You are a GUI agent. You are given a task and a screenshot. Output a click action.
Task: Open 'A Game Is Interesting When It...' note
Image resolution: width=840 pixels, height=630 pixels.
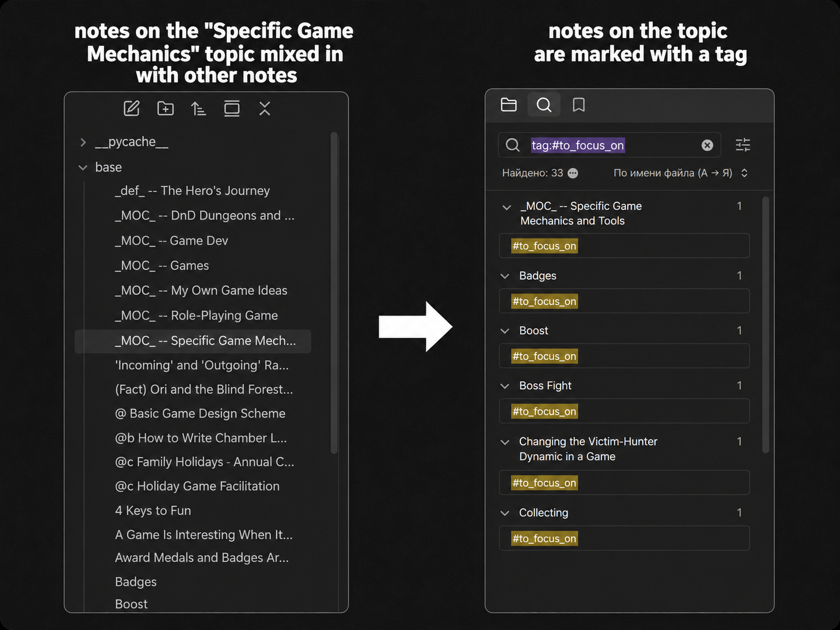(204, 535)
